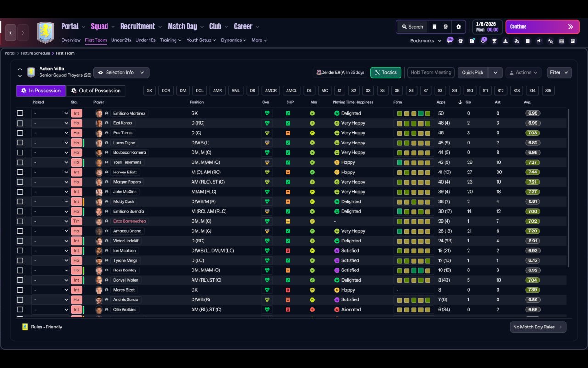Open the Tactics screen
Image resolution: width=588 pixels, height=368 pixels.
tap(386, 73)
